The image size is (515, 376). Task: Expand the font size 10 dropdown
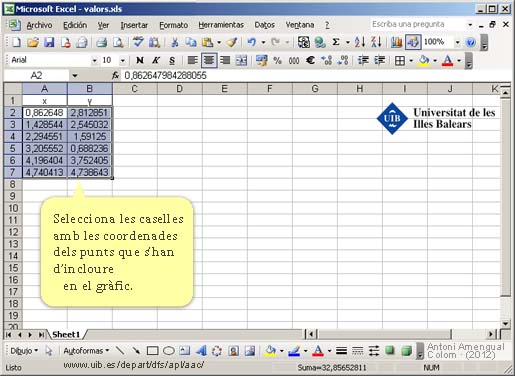[x=122, y=60]
